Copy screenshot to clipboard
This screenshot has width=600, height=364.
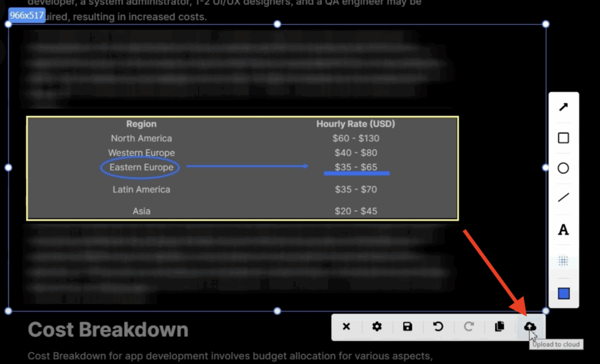click(x=499, y=327)
